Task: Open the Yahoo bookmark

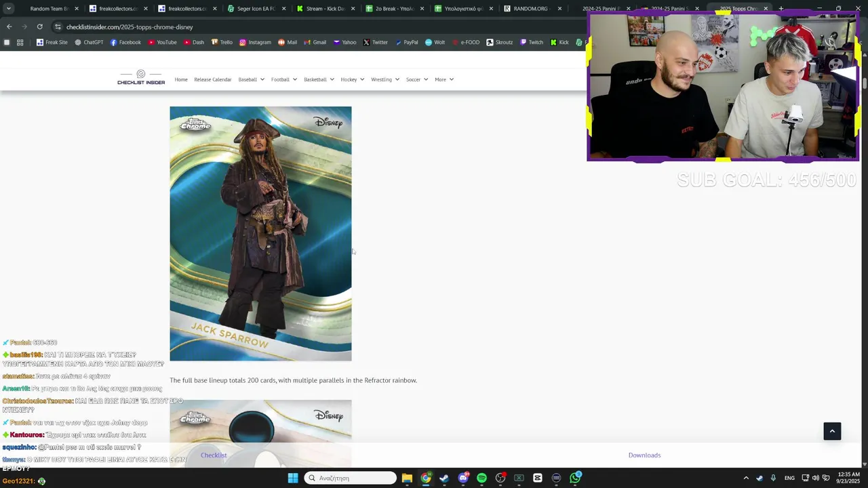Action: [344, 42]
